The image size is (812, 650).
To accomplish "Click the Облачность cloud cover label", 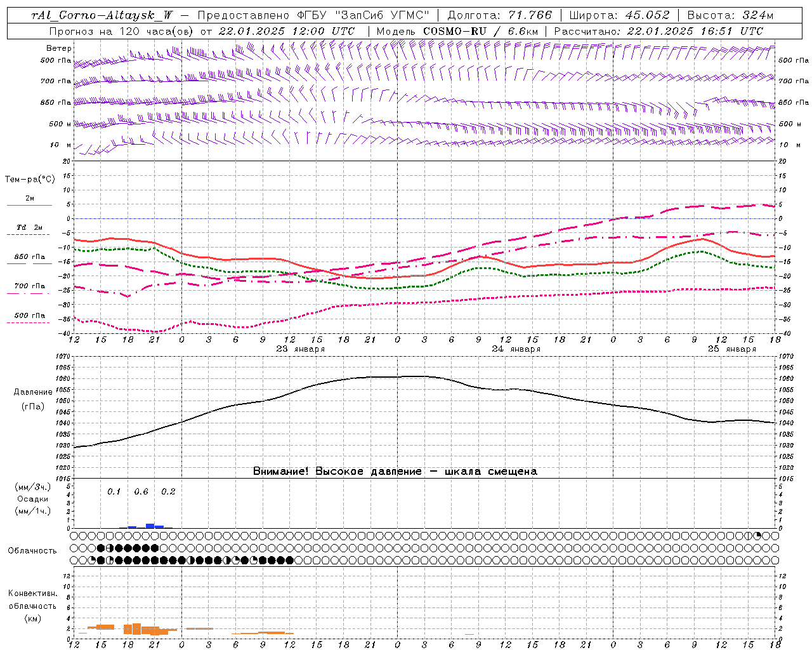I will click(x=32, y=551).
